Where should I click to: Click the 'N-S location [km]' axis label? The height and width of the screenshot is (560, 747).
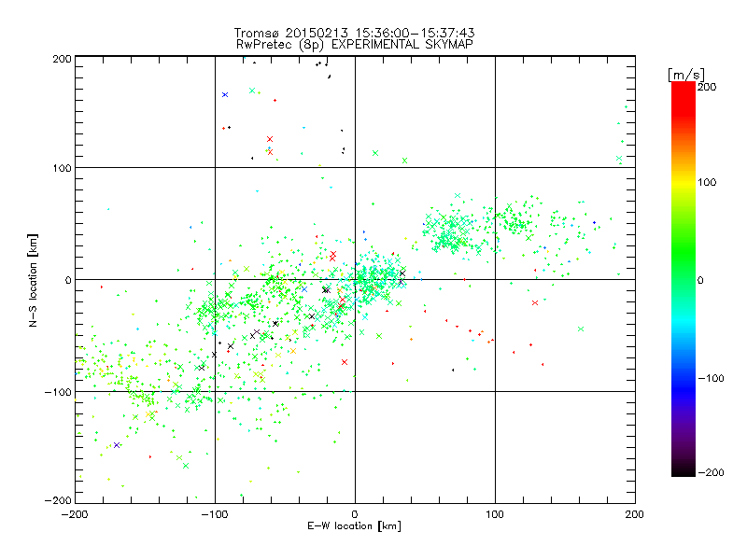33,281
